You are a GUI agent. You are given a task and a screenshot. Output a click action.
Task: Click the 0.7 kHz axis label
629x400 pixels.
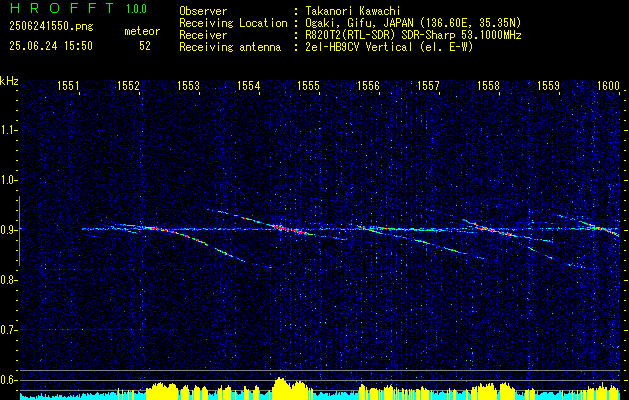pos(8,330)
